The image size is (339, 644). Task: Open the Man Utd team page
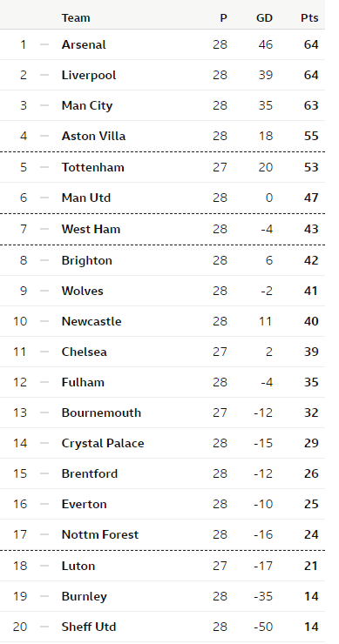point(86,198)
